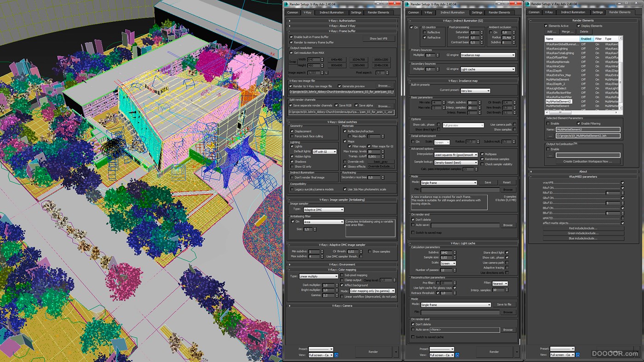
Task: Toggle Enable Filtering checkbox
Action: [x=579, y=123]
